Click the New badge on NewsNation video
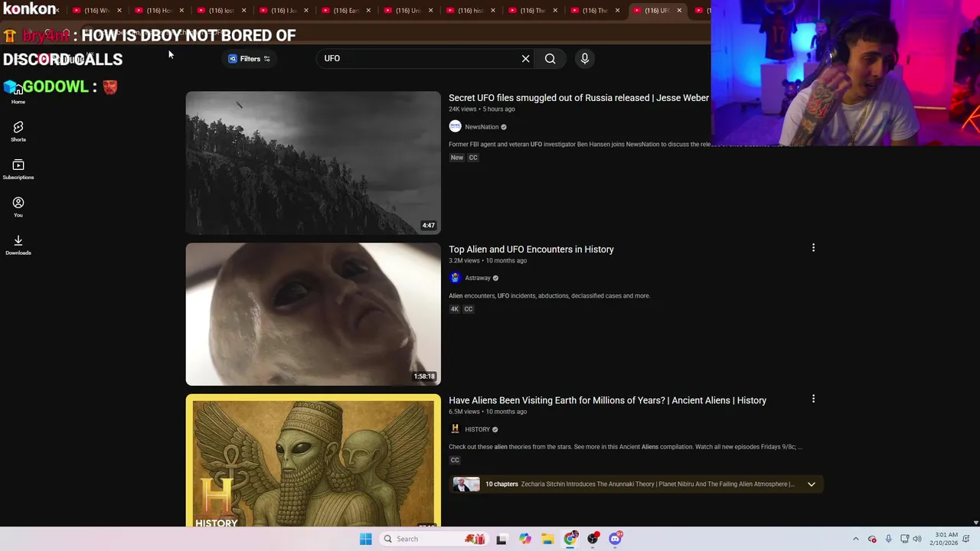Viewport: 980px width, 551px height. [457, 158]
